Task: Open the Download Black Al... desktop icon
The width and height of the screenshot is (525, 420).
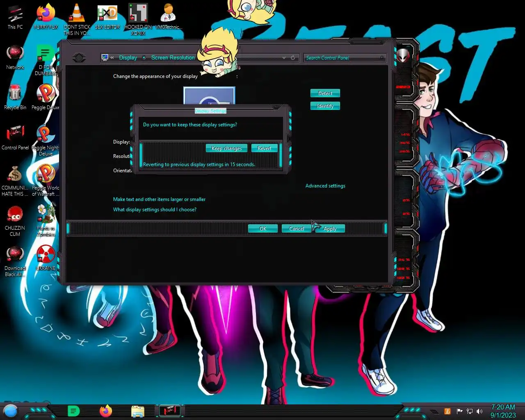Action: click(15, 262)
